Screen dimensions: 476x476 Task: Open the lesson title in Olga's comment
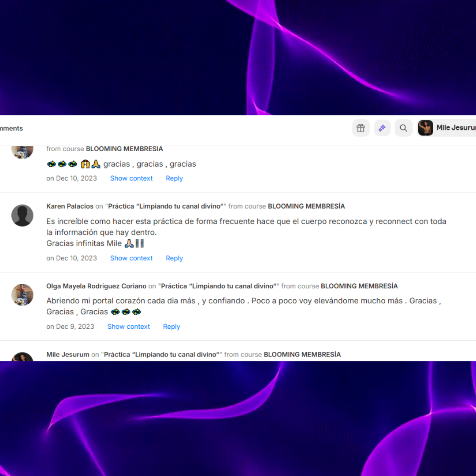point(219,286)
